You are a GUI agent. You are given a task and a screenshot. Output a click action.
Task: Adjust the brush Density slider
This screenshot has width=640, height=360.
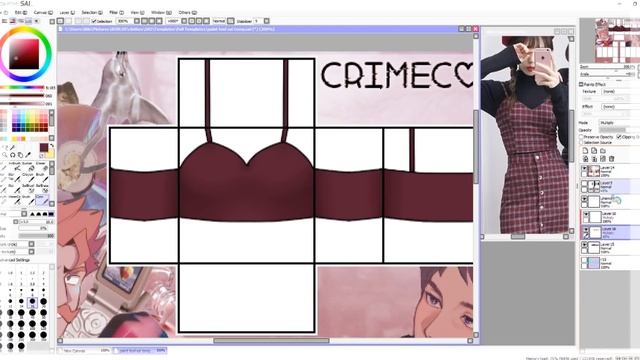pos(36,236)
